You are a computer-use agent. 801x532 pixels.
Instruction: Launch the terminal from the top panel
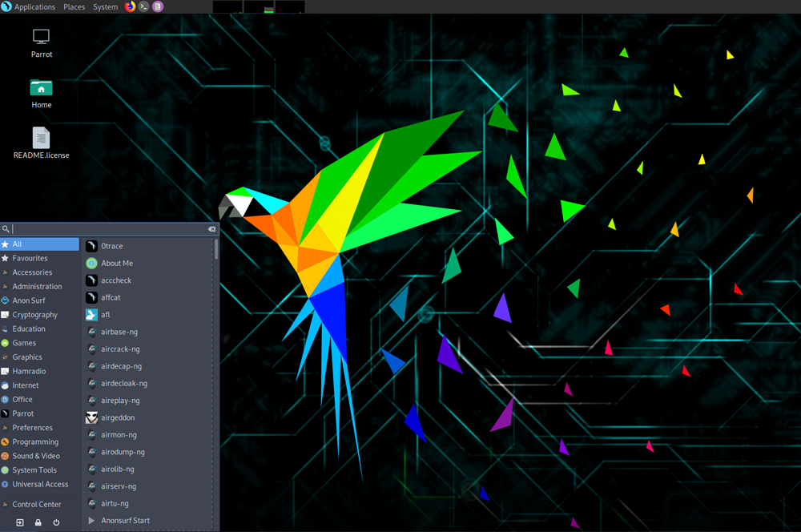[x=144, y=6]
